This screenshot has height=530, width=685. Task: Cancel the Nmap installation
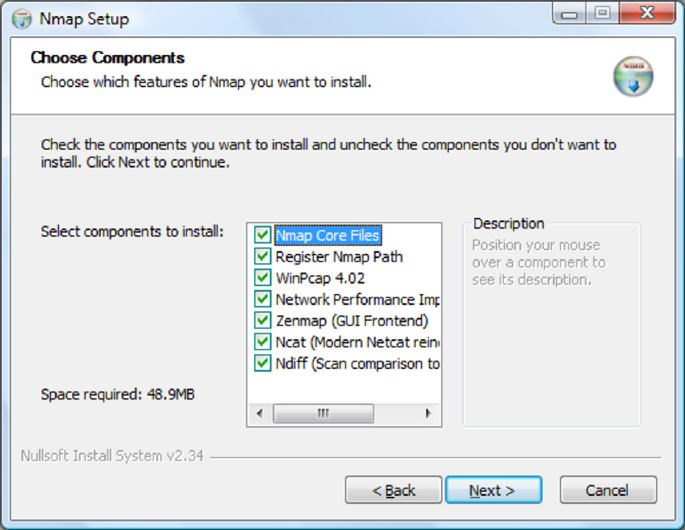coord(607,490)
